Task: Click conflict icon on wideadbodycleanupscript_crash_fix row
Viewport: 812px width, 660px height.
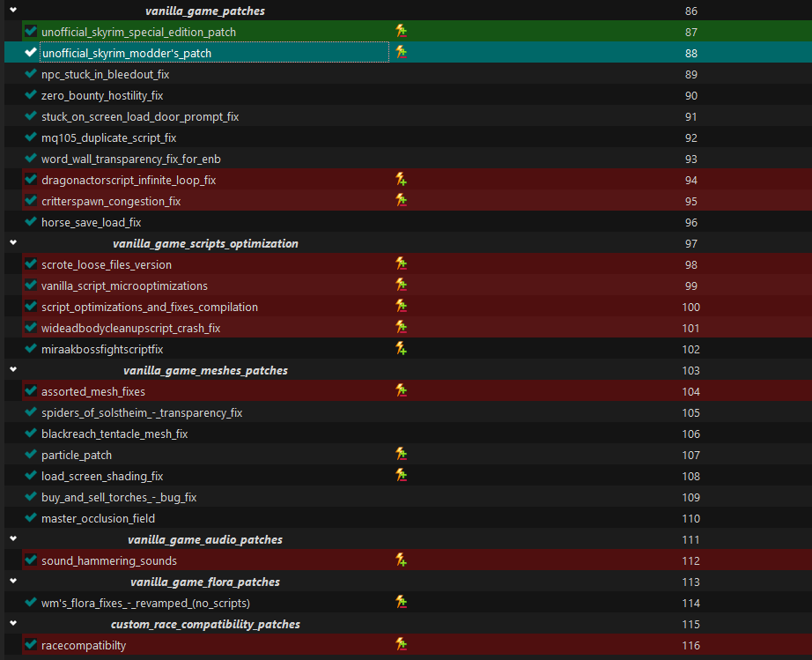Action: tap(401, 328)
